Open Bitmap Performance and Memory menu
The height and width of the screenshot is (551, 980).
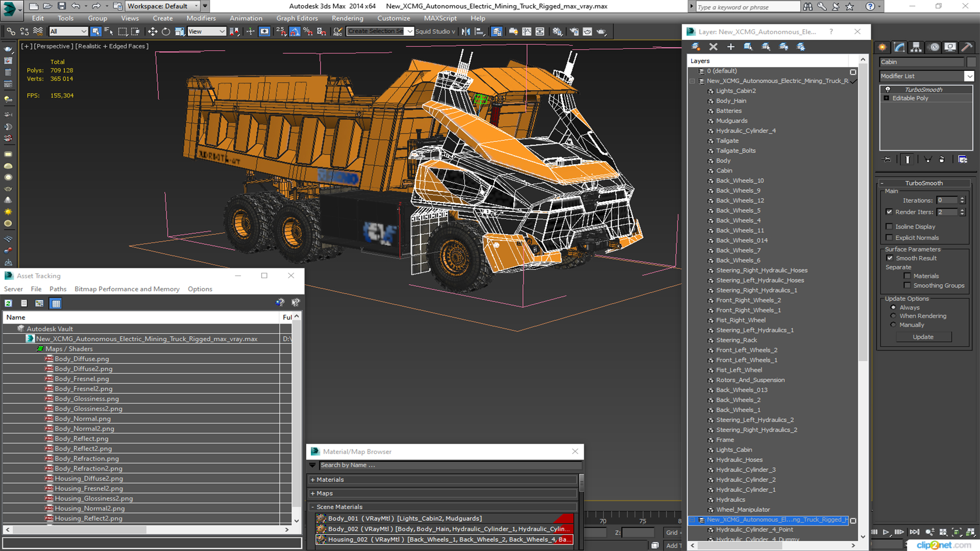127,289
